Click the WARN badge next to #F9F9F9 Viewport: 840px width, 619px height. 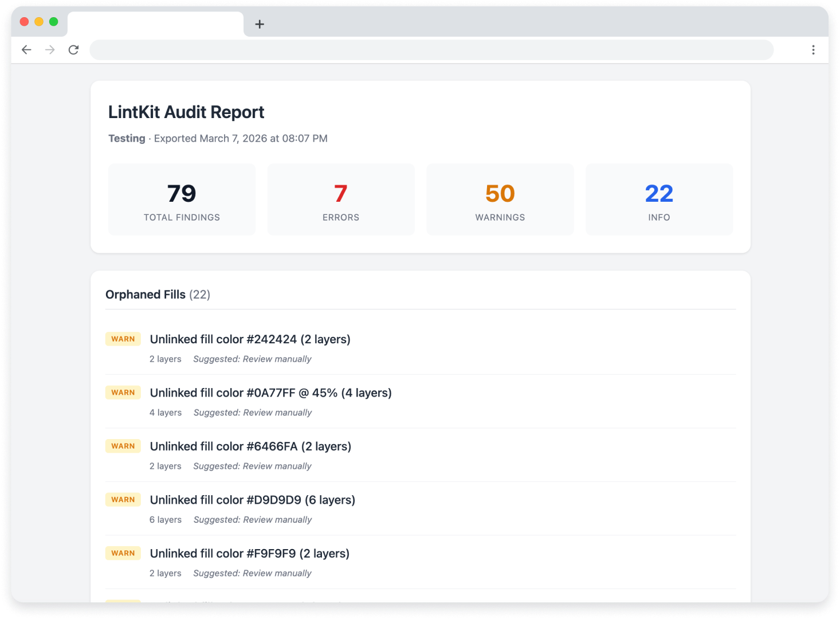(x=123, y=553)
